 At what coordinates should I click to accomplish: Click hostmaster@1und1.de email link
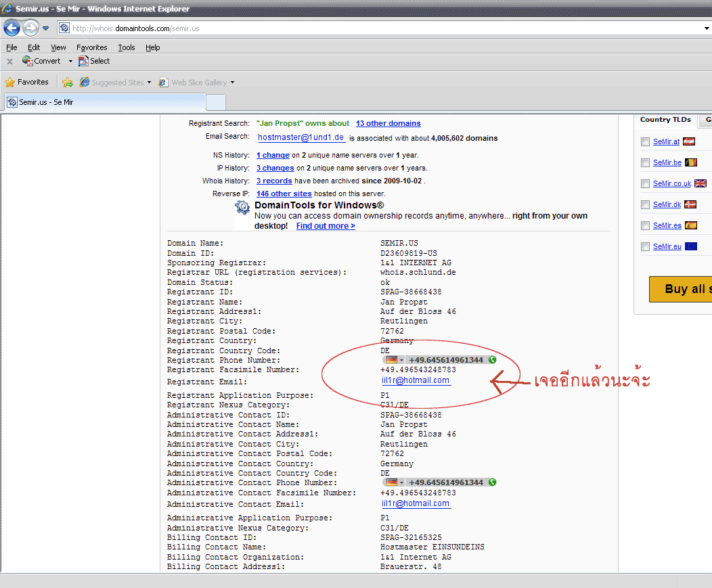pos(301,137)
